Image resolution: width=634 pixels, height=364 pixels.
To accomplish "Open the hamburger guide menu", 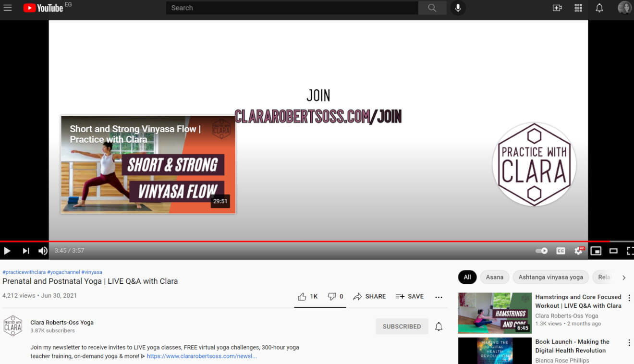I will [x=8, y=8].
